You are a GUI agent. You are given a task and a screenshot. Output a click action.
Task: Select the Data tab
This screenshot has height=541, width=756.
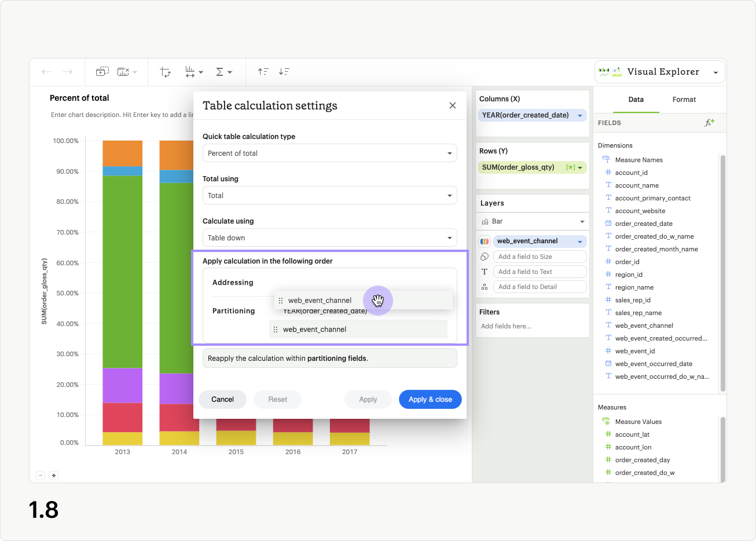[x=636, y=99]
